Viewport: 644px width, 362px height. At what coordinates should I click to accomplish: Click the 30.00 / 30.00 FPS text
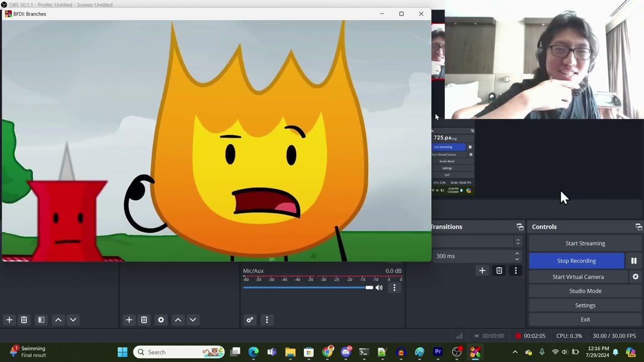614,336
